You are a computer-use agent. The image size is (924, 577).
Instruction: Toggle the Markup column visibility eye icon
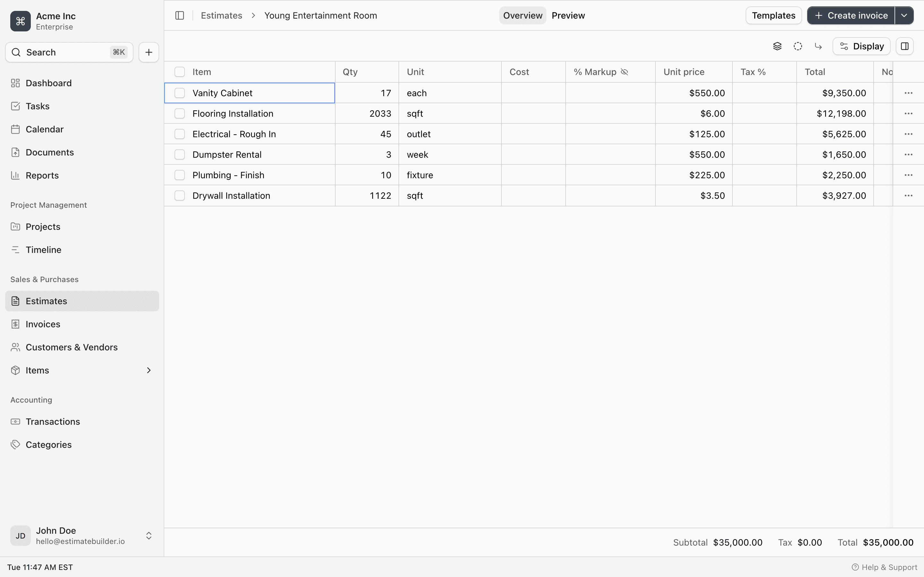click(x=624, y=72)
